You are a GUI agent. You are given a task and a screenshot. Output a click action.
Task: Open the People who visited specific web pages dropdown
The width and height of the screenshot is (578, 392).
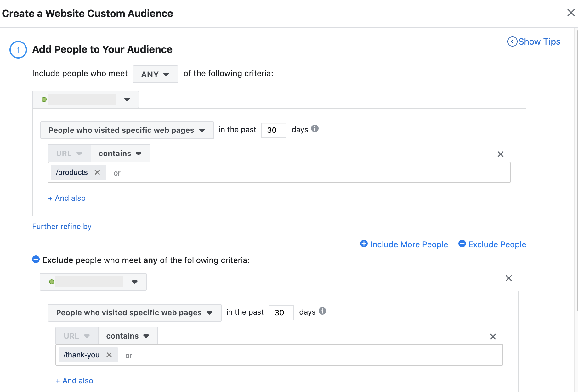click(127, 130)
